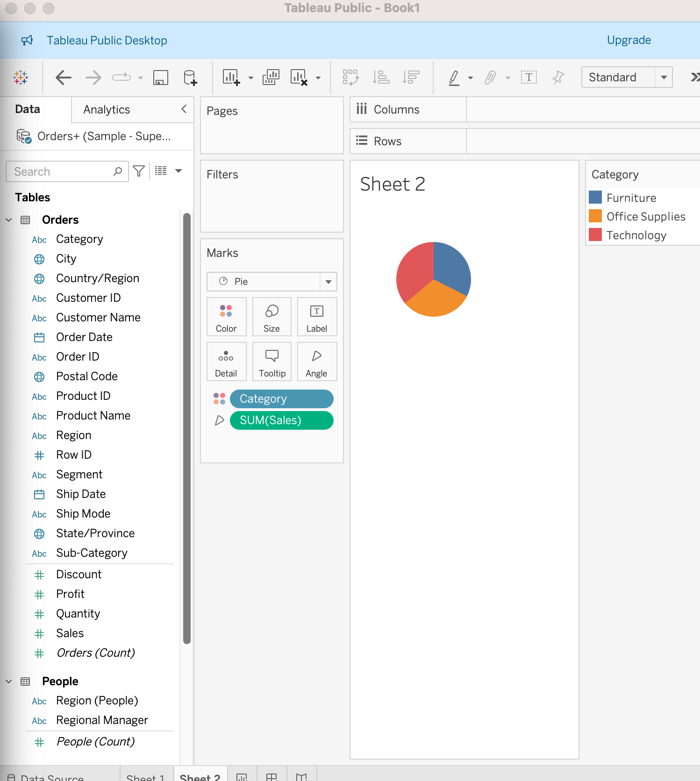Click the Search fields input box
The height and width of the screenshot is (781, 700).
coord(67,171)
